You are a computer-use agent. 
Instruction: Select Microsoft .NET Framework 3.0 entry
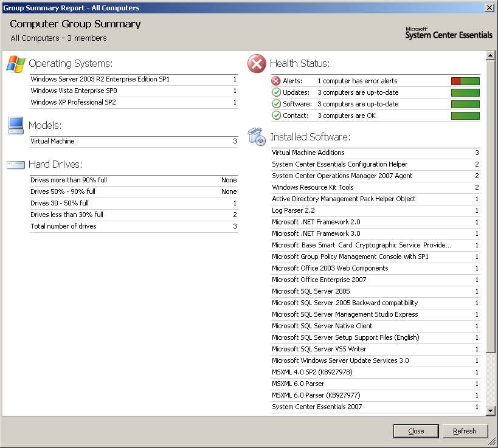(375, 233)
